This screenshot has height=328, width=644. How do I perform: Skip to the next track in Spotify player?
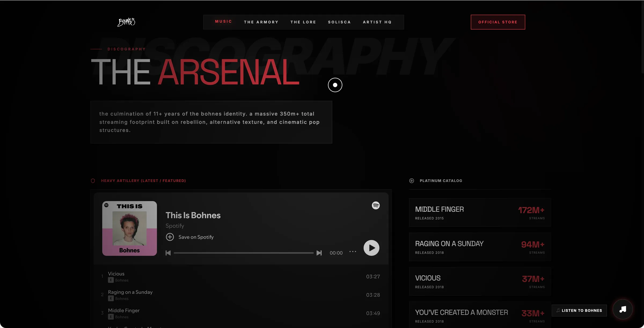319,253
